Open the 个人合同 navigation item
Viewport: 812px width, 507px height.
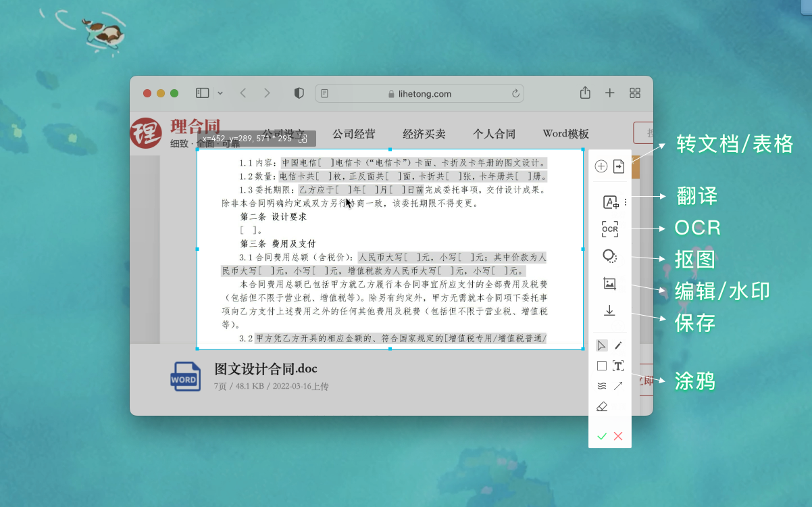494,134
